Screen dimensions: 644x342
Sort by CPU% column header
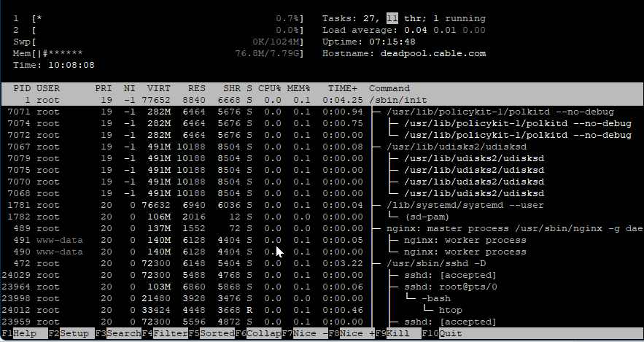coord(269,88)
